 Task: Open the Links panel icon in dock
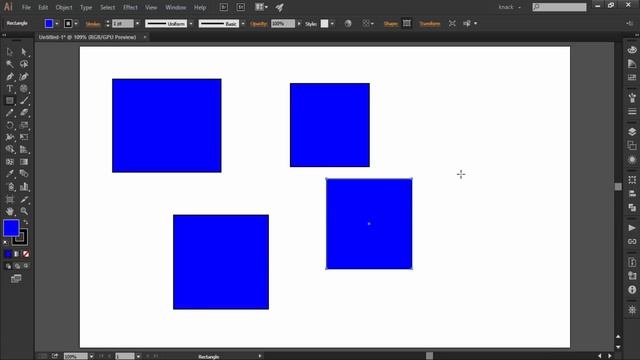pos(632,242)
